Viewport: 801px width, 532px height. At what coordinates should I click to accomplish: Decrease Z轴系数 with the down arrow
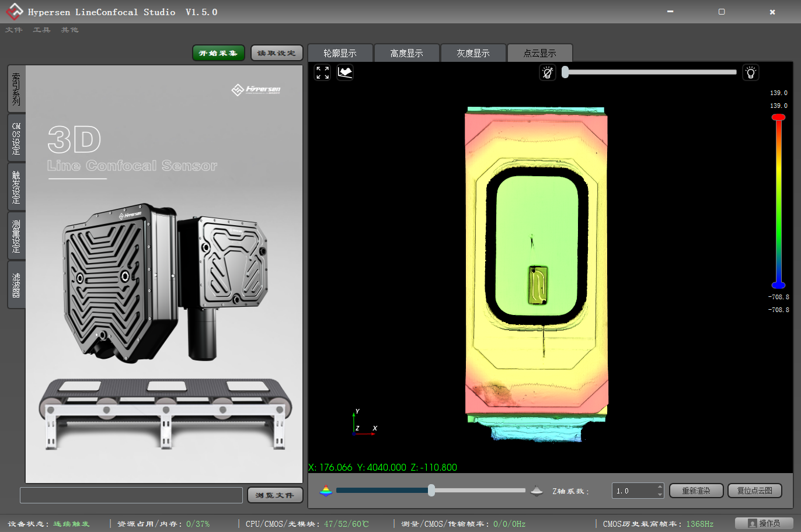point(660,495)
